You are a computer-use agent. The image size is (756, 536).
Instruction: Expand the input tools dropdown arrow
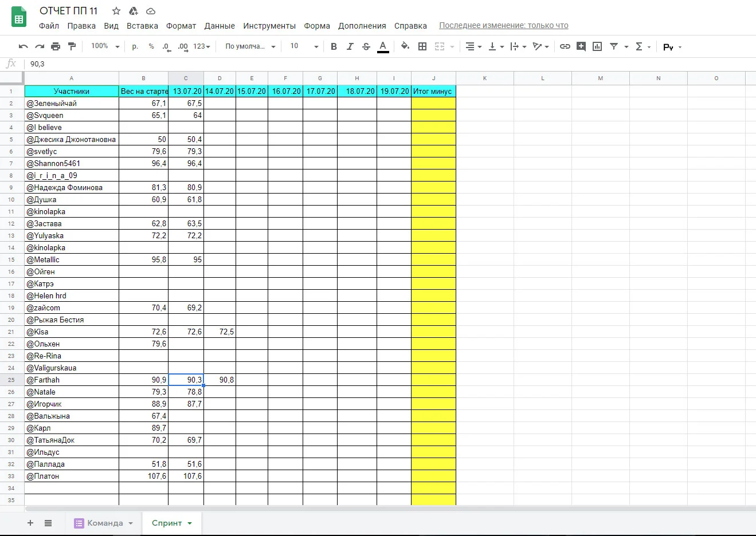(x=680, y=47)
